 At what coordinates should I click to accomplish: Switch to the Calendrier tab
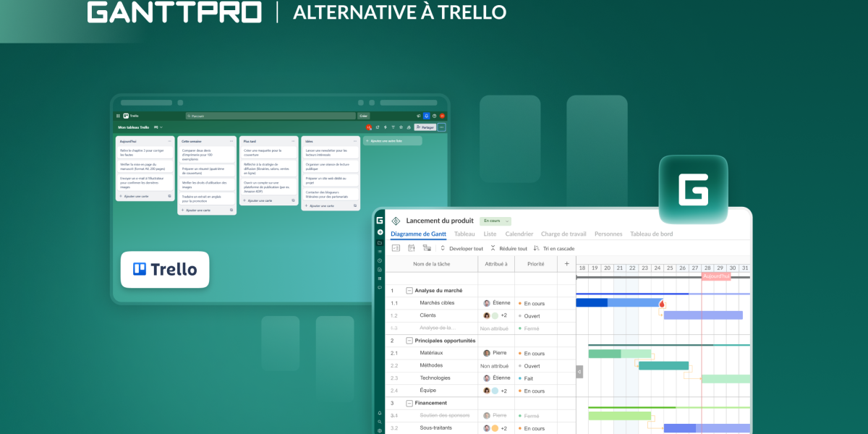coord(519,234)
